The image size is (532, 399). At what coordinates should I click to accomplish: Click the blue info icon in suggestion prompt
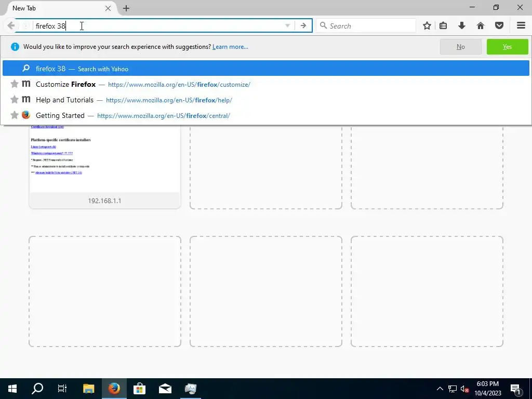tap(15, 47)
